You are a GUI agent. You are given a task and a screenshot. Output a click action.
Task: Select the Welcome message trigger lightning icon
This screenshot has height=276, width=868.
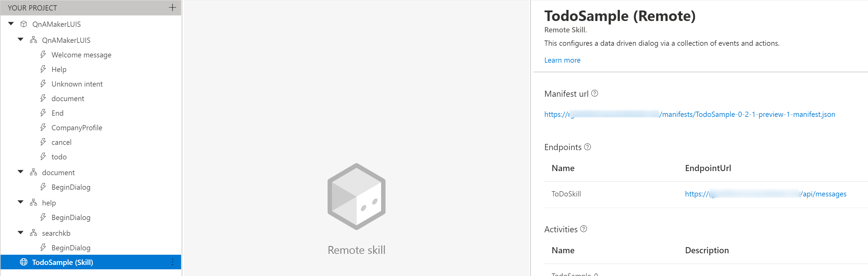(43, 55)
